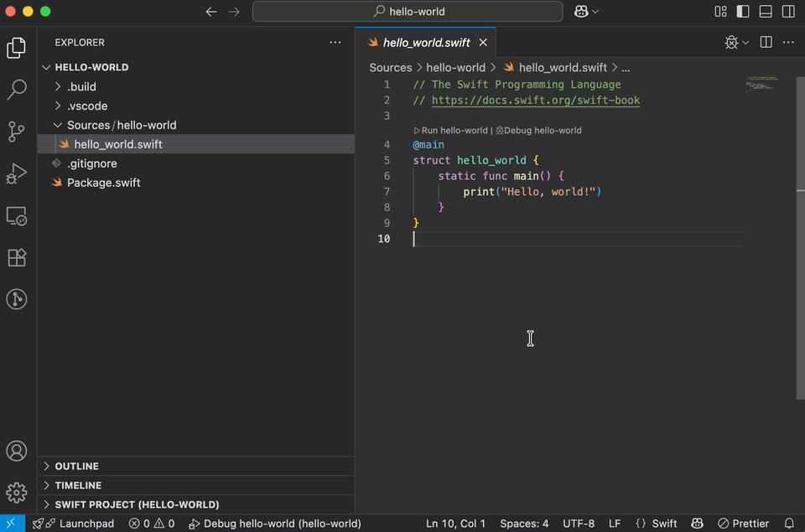Open Copilot status icon in status bar
This screenshot has height=532, width=805.
(697, 524)
